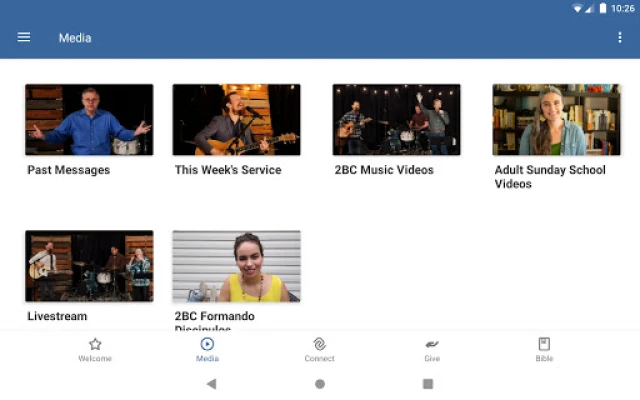Switch to the Bible tab label
The width and height of the screenshot is (640, 400).
click(544, 359)
